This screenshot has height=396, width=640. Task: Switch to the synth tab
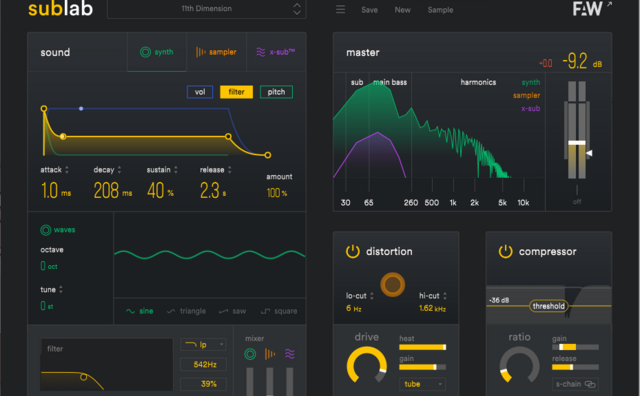click(157, 52)
